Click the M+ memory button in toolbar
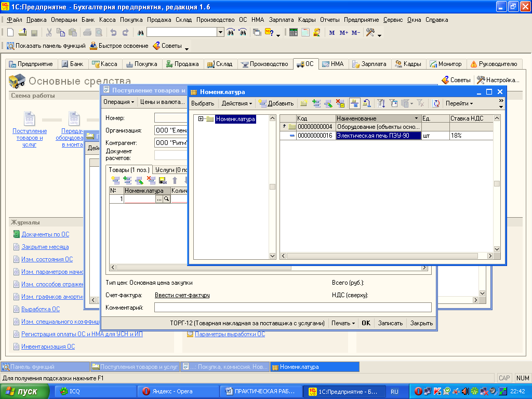532x399 pixels. pos(343,32)
